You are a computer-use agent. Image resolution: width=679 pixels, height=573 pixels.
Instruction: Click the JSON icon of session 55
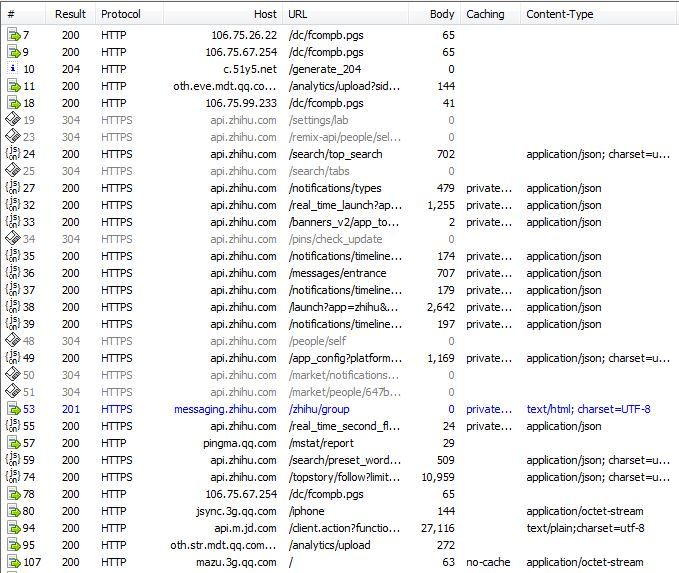tap(13, 426)
